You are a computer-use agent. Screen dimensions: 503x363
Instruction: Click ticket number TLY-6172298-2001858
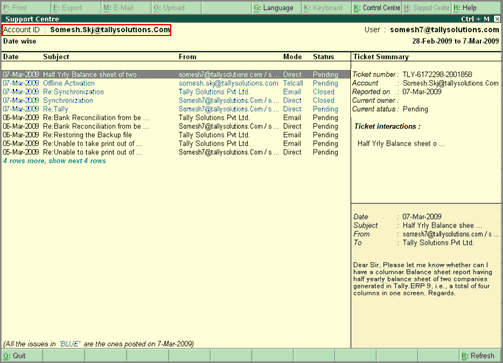click(x=437, y=74)
